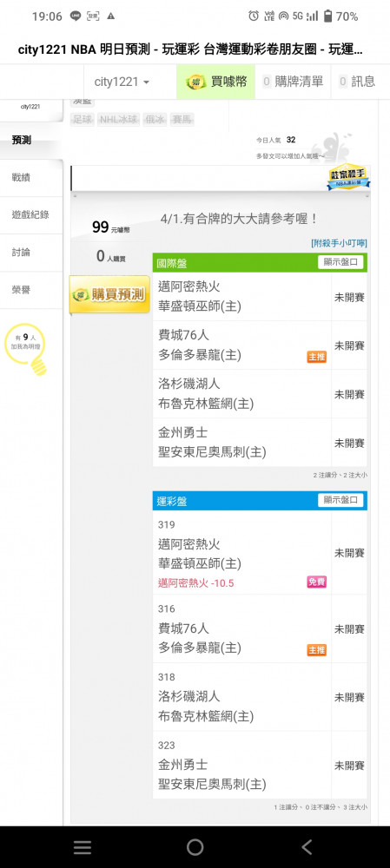Open the city1221 account dropdown
The image size is (390, 868).
click(x=122, y=82)
